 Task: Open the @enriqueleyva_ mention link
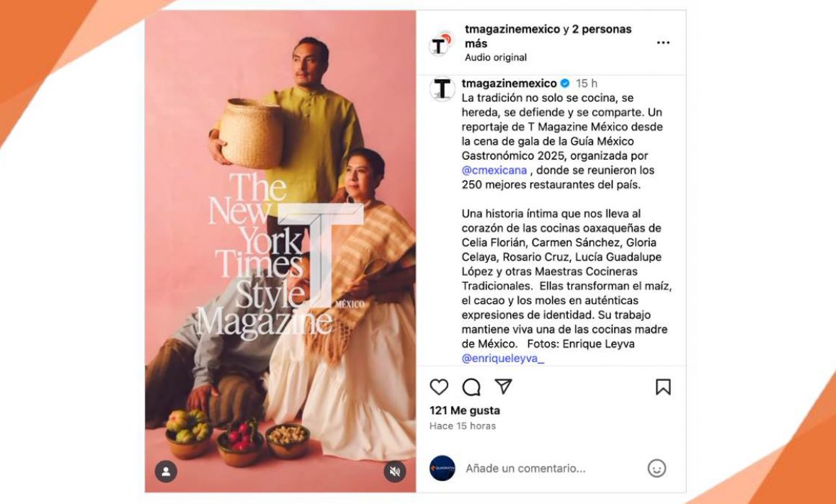tap(503, 359)
